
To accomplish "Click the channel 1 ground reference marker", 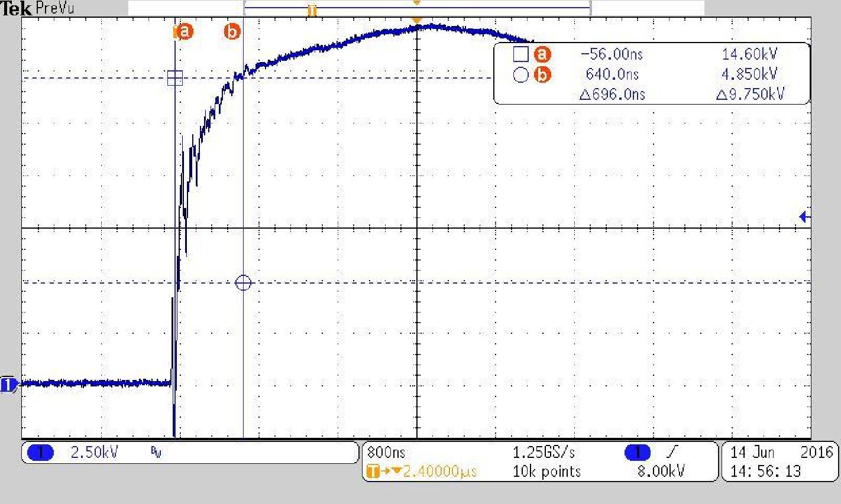I will [8, 385].
